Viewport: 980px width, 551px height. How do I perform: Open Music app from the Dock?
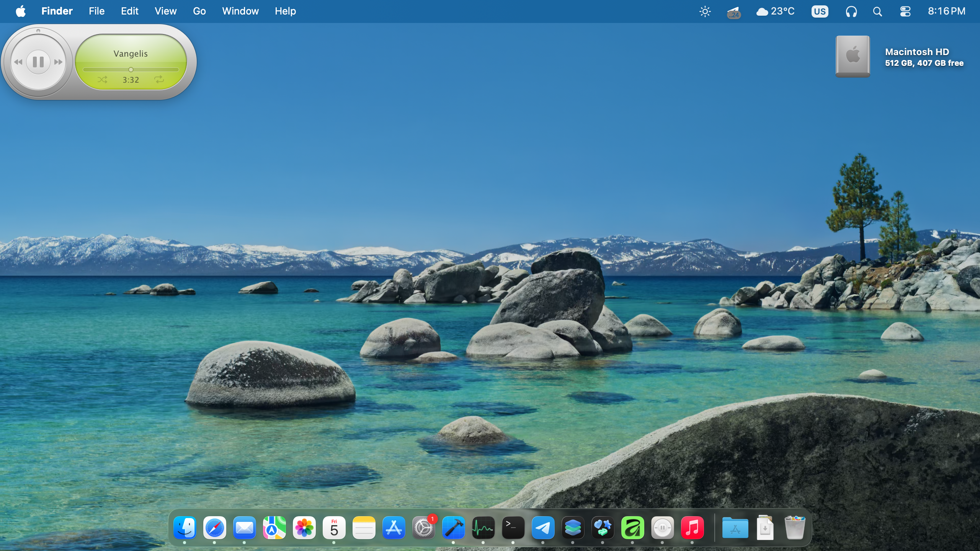pos(692,528)
